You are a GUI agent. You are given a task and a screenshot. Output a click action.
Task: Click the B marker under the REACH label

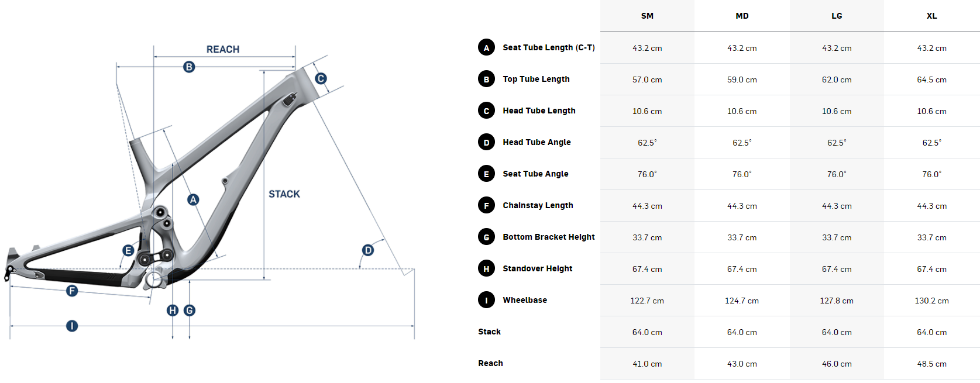pos(189,67)
